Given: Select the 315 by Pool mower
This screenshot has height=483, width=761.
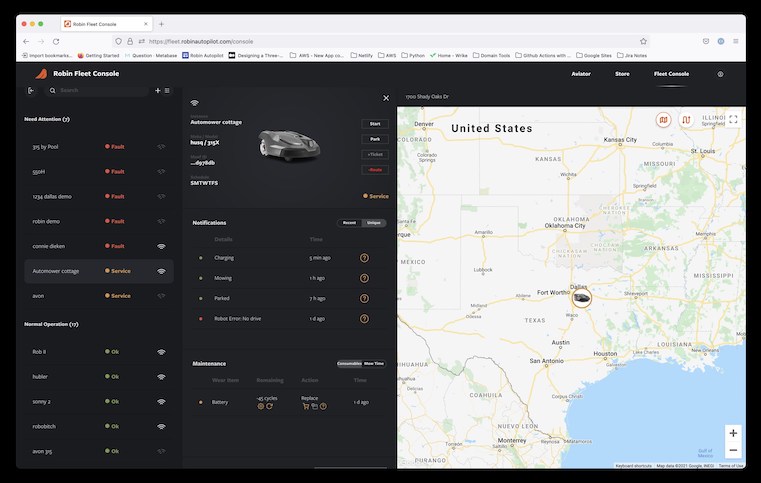Looking at the screenshot, I should tap(99, 147).
